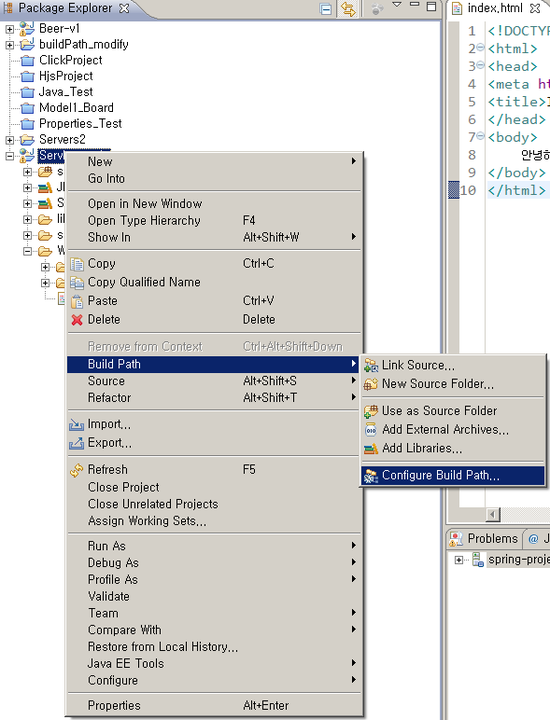Collapse the html tag fold marker
550x720 pixels.
[480, 47]
